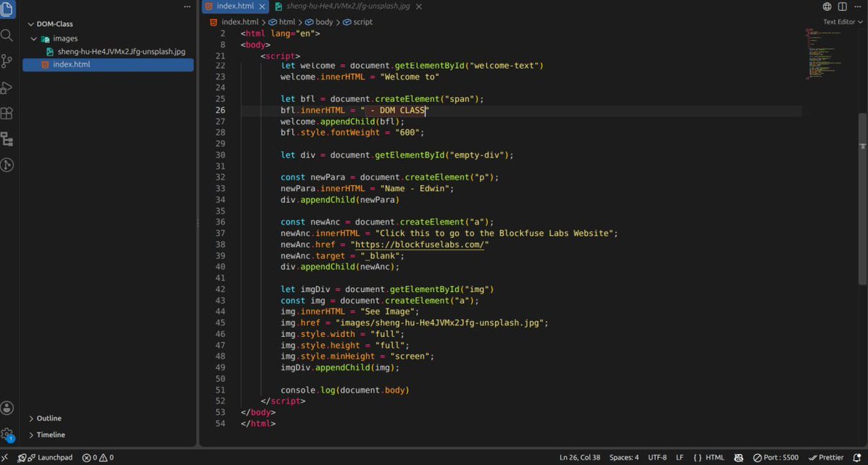Open more editor actions ellipsis

tap(858, 7)
